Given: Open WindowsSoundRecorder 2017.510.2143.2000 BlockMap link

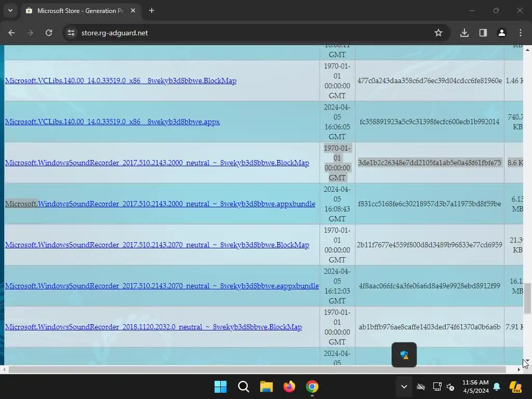Looking at the screenshot, I should pyautogui.click(x=157, y=163).
